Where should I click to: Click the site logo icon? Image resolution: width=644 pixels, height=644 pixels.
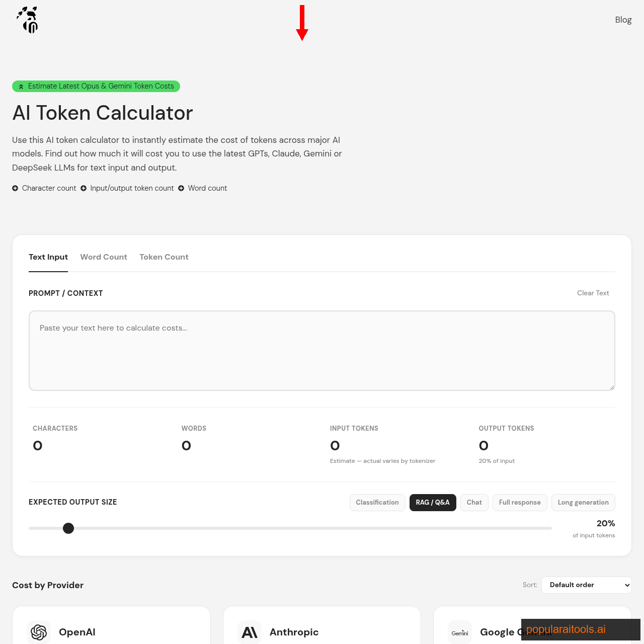click(27, 20)
